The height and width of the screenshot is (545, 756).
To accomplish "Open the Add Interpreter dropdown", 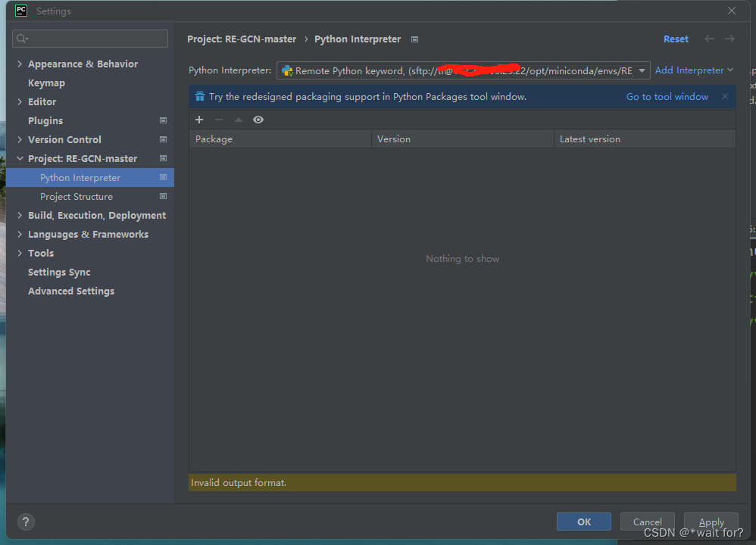I will pyautogui.click(x=694, y=70).
